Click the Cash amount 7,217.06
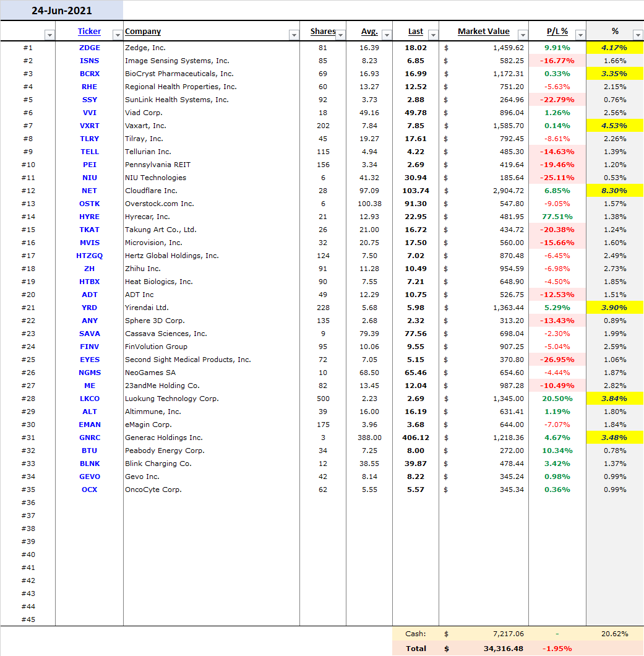This screenshot has height=656, width=644. pos(508,634)
